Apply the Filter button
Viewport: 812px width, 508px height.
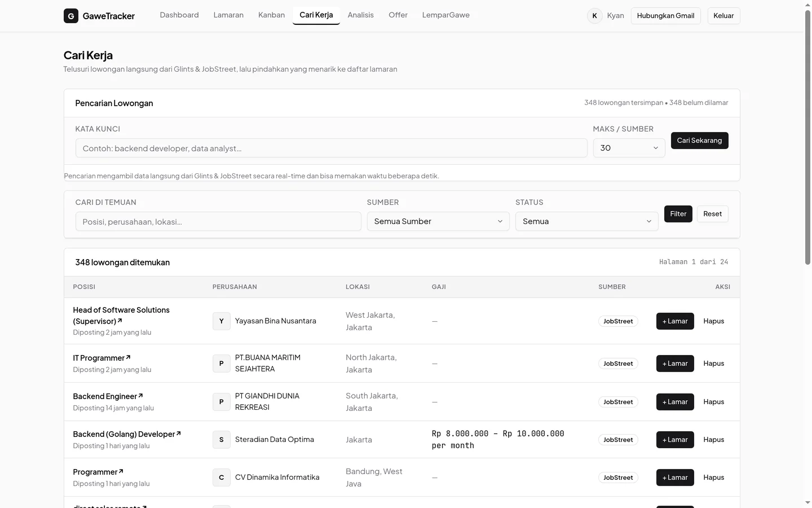tap(678, 214)
